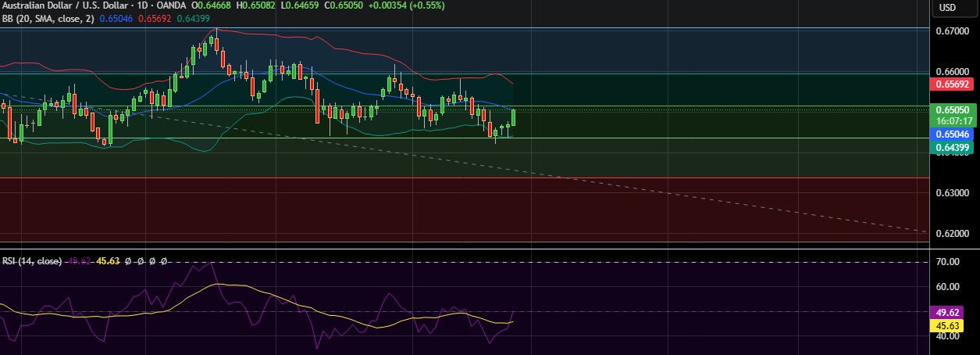Click the 40.00 RSI scale value
Screen dimensions: 980x355
point(947,337)
